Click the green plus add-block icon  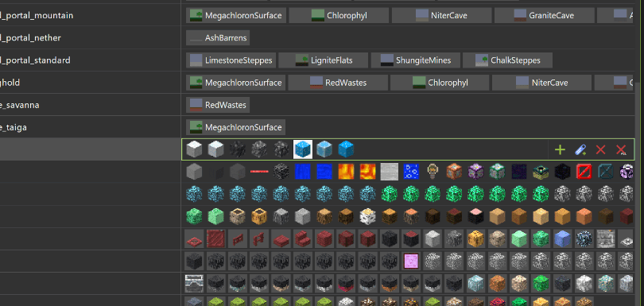coord(560,149)
